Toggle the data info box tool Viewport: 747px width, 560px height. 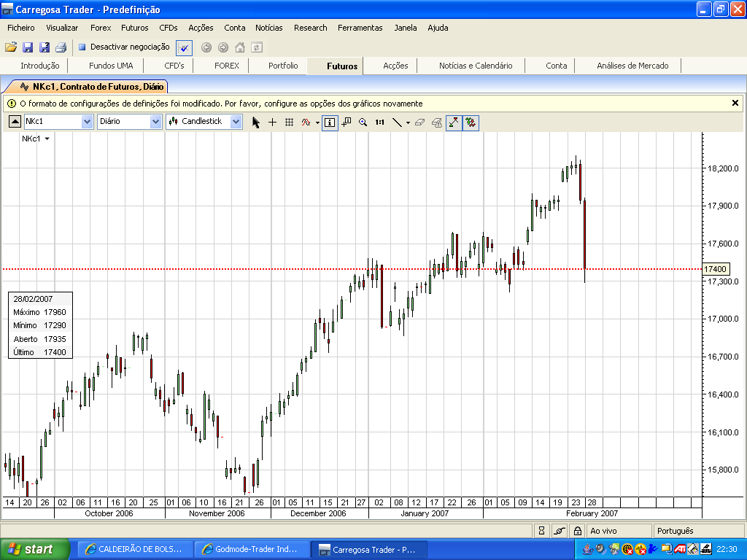tap(329, 122)
